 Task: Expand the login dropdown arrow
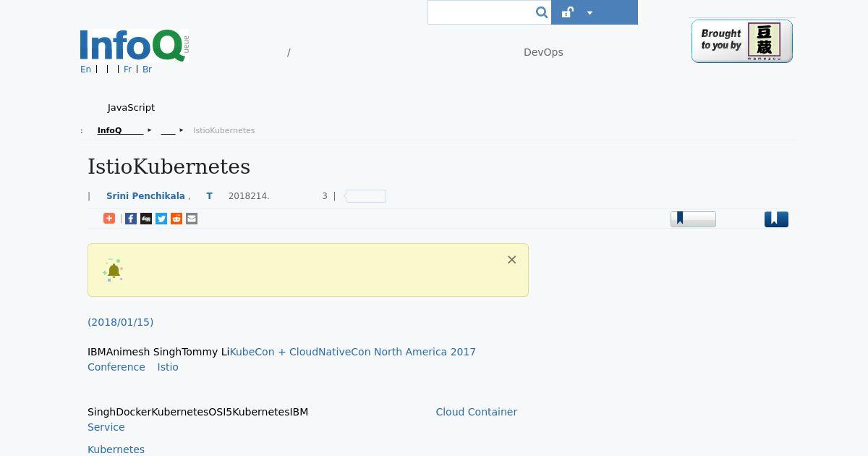pyautogui.click(x=590, y=12)
